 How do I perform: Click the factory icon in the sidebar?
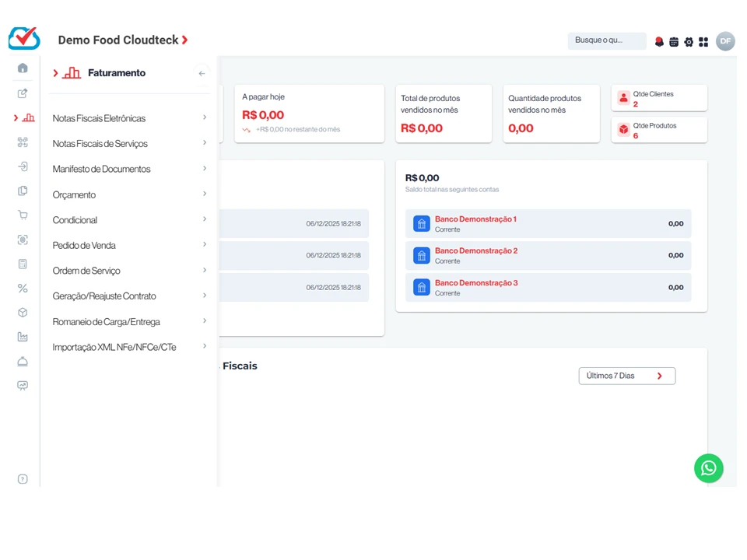[23, 337]
